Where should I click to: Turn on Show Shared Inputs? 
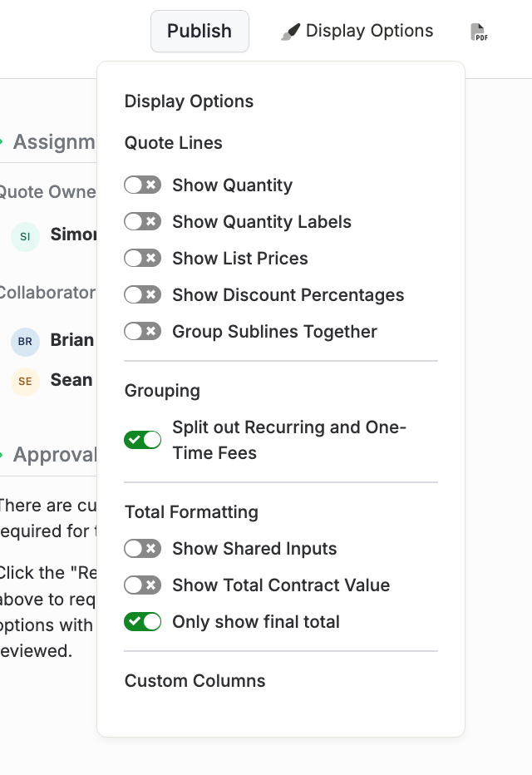tap(142, 549)
